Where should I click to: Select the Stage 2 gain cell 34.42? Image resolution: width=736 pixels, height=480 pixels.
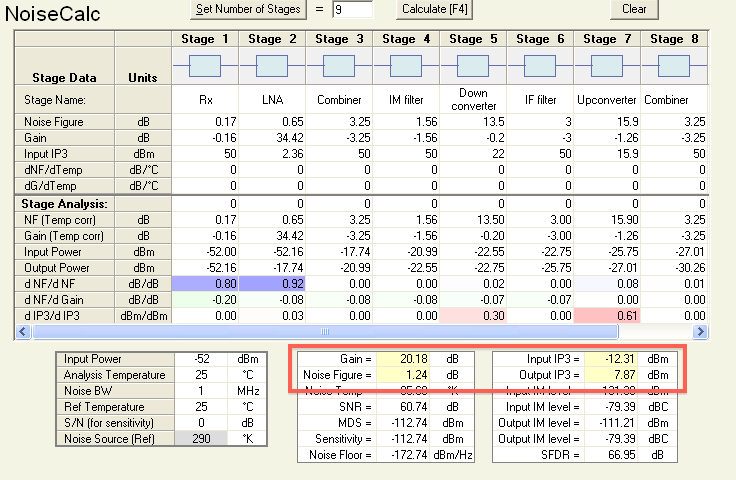click(x=272, y=139)
